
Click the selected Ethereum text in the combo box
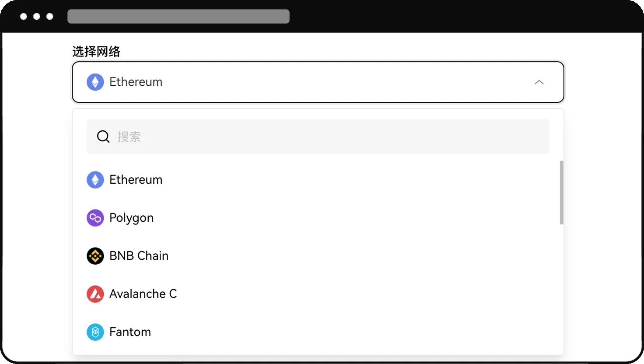coord(136,82)
